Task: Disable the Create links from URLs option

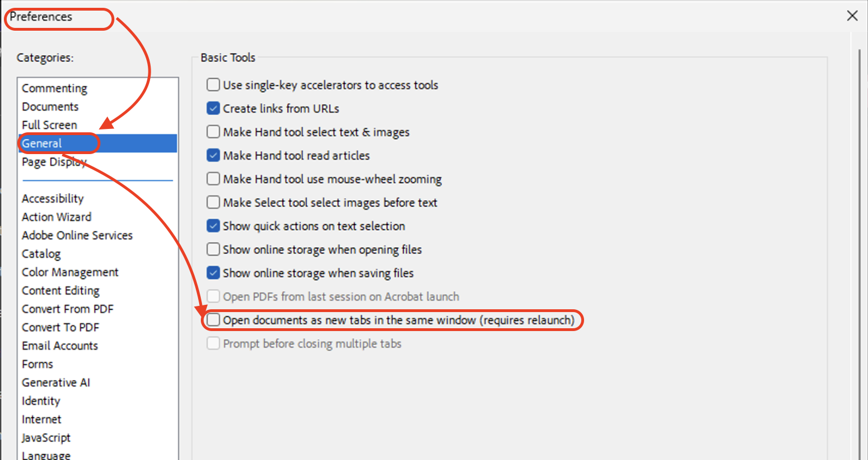Action: [213, 108]
